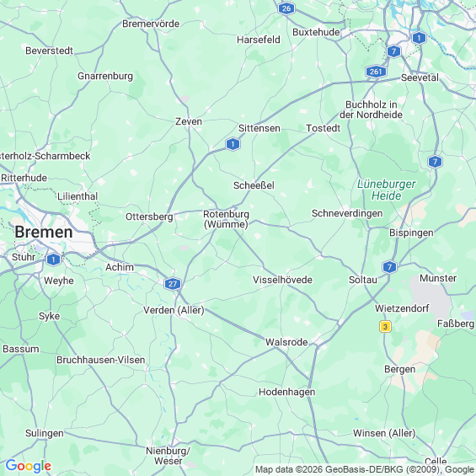This screenshot has width=476, height=476.
Task: Select the Walsrode town label
Action: 286,342
